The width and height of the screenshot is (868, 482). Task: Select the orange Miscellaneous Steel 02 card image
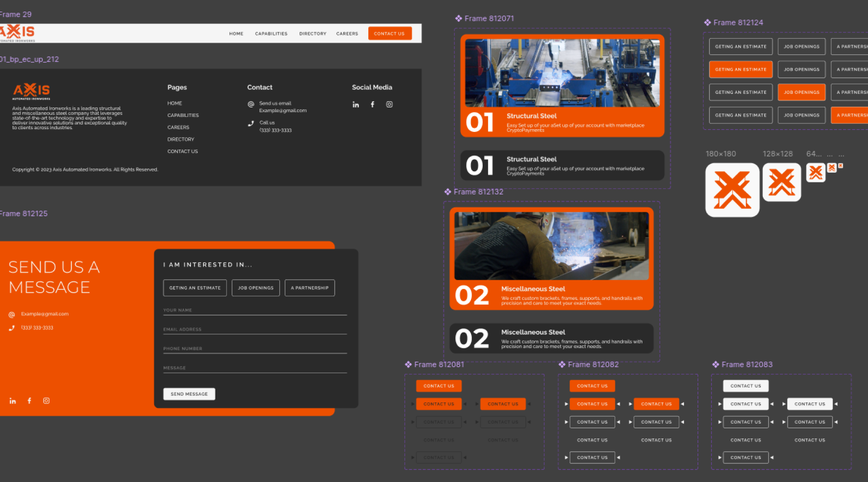551,246
